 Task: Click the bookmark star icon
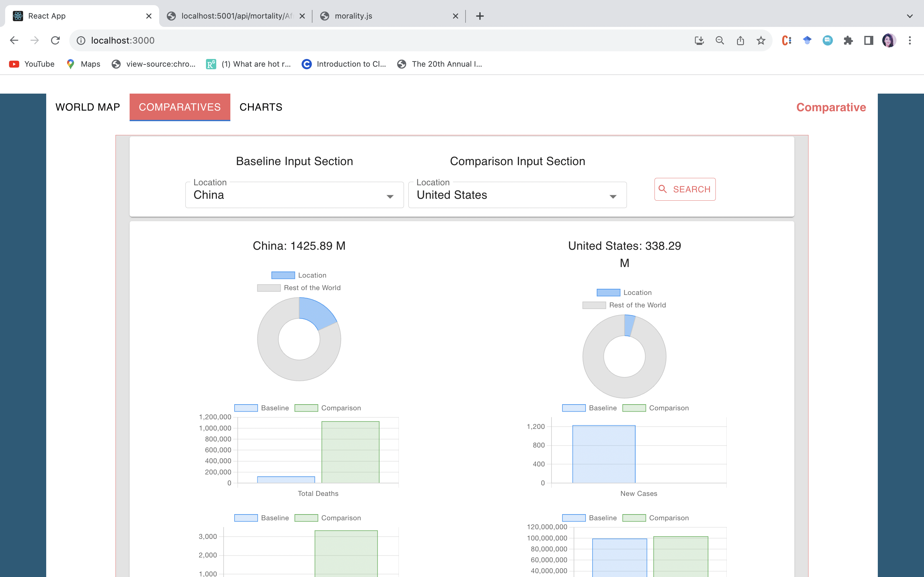[x=761, y=40]
